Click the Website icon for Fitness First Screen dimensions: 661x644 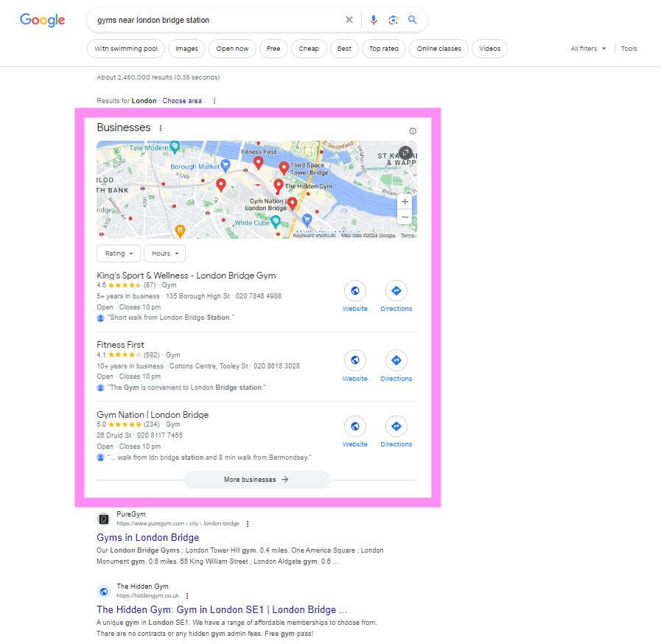pyautogui.click(x=354, y=361)
